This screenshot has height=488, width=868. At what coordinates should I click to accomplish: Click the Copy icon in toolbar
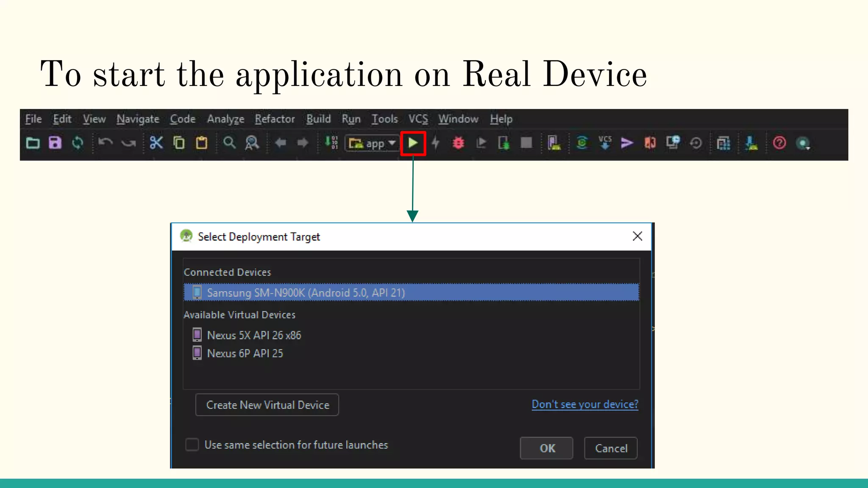[179, 143]
